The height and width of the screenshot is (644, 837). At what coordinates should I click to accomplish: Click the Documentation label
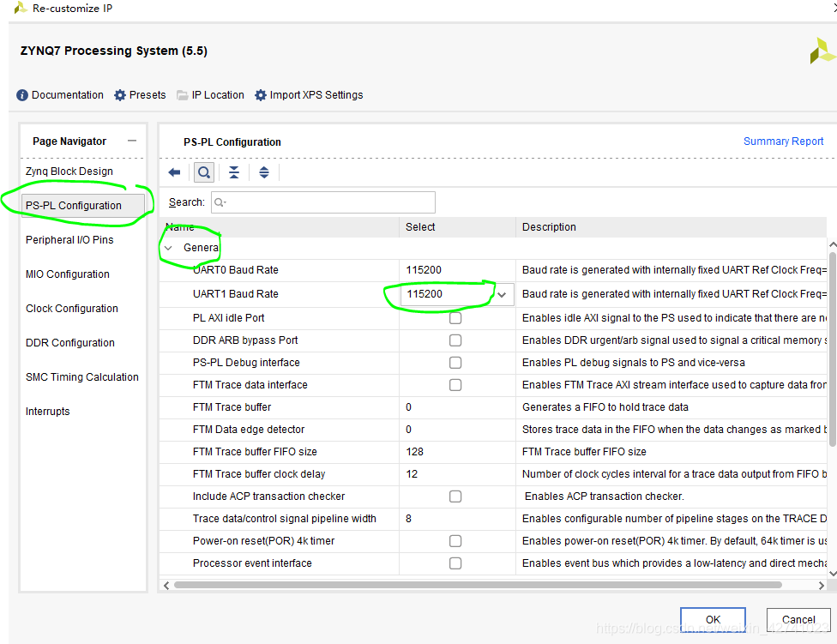(67, 95)
